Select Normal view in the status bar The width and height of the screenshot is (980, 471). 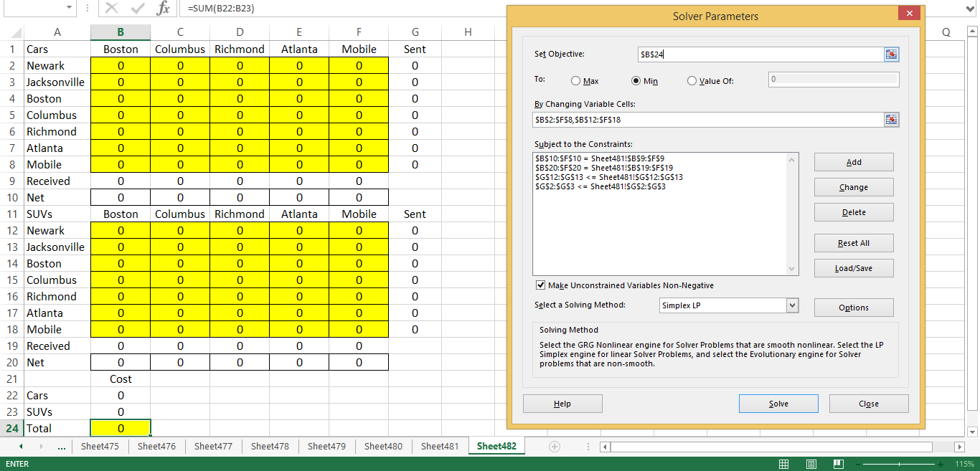click(784, 464)
